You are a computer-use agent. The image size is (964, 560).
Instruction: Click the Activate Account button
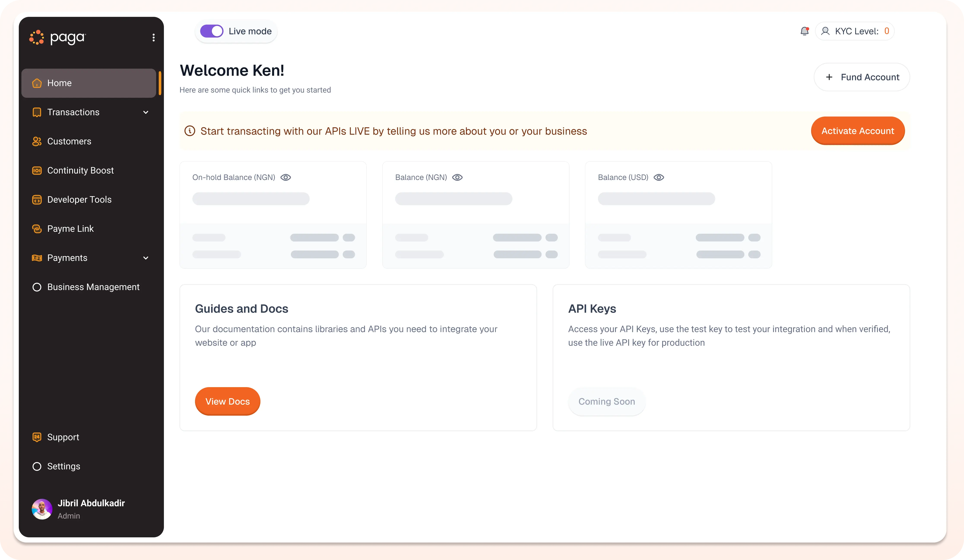click(x=858, y=131)
